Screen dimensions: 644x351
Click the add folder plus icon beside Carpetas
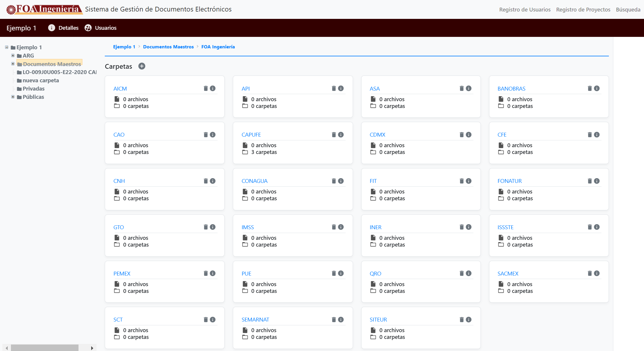click(142, 66)
